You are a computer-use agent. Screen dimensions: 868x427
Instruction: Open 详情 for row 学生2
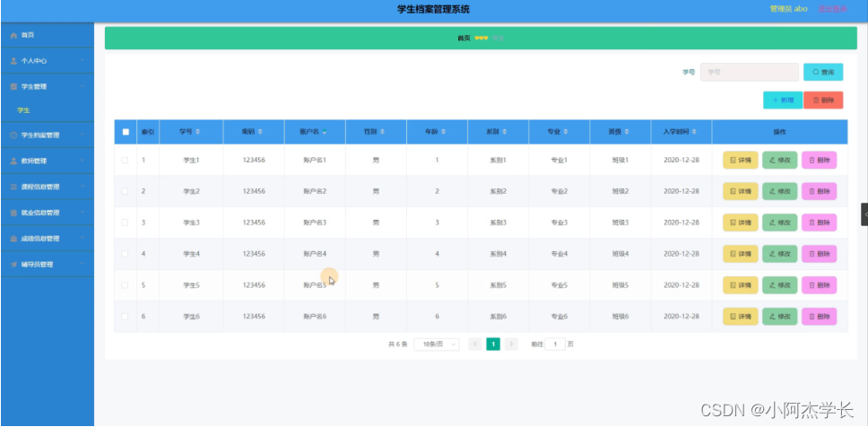740,191
